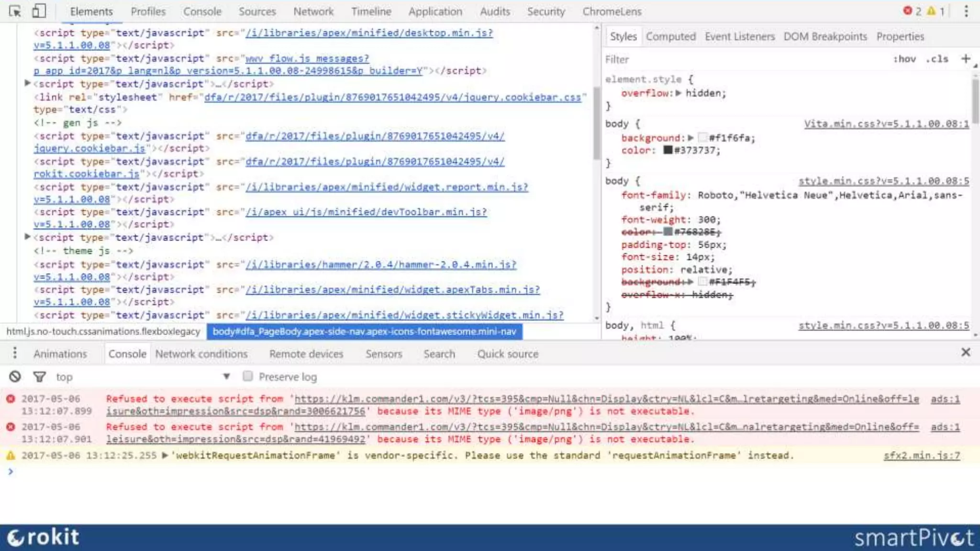
Task: Click the clear console icon
Action: coord(15,377)
